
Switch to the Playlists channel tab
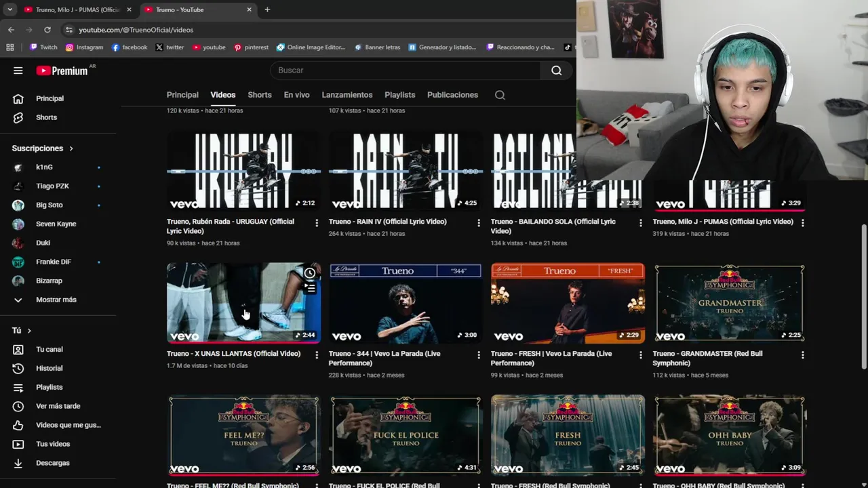pyautogui.click(x=399, y=95)
